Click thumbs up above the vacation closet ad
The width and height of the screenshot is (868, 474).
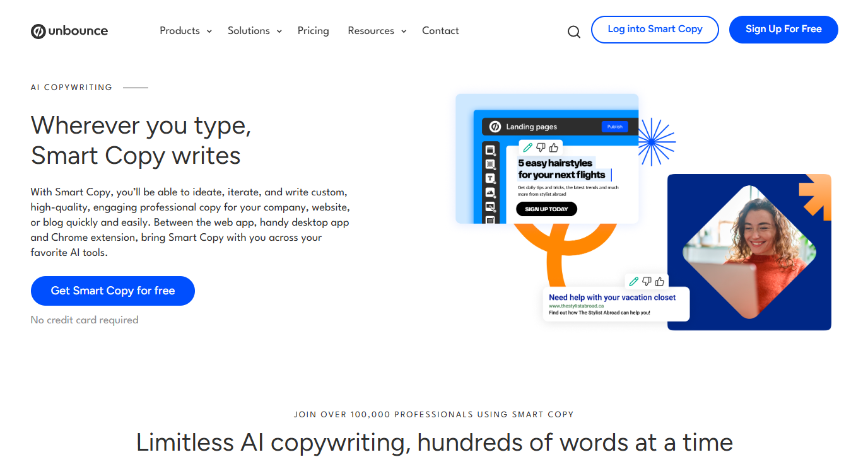(660, 281)
